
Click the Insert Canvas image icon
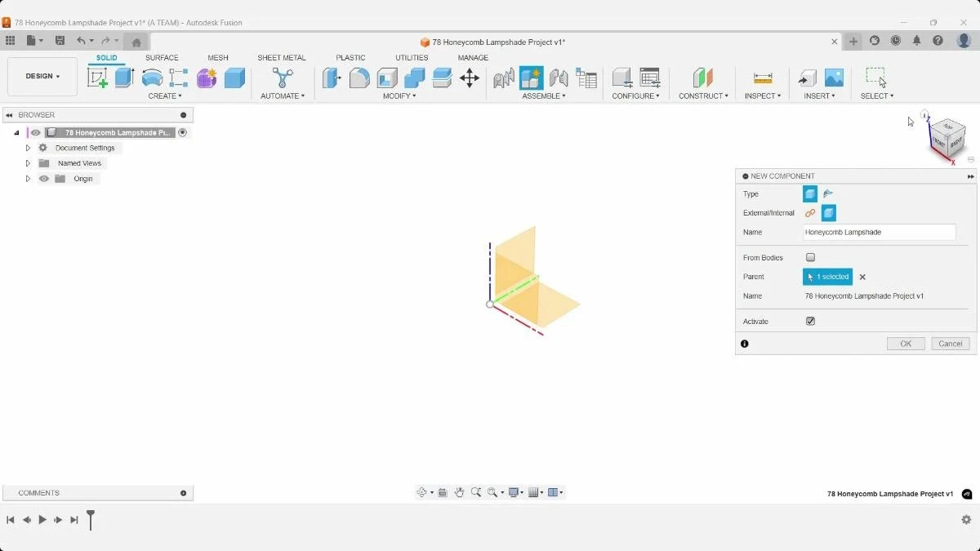coord(834,78)
